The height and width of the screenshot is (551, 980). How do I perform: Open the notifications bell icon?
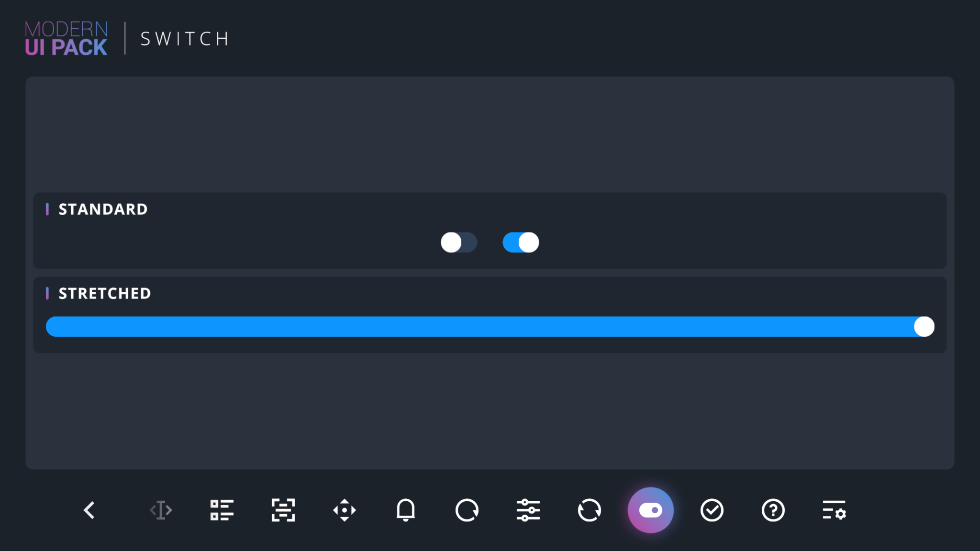click(406, 510)
